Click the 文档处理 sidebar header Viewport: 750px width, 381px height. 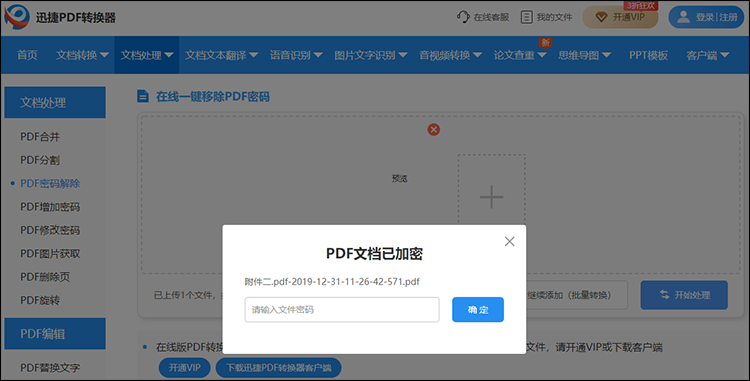[55, 102]
